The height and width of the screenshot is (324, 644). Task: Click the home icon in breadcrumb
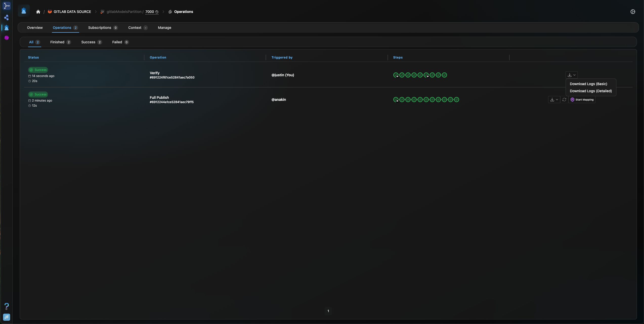click(x=38, y=12)
